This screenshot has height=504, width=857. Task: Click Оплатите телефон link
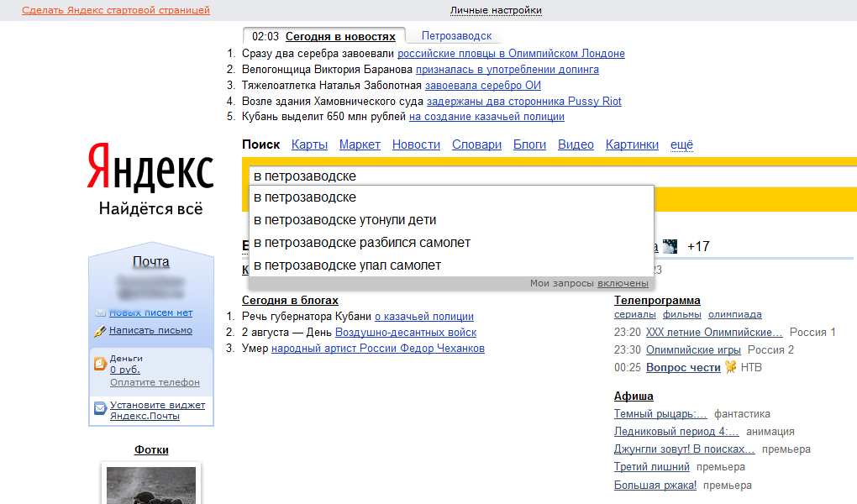(x=155, y=382)
